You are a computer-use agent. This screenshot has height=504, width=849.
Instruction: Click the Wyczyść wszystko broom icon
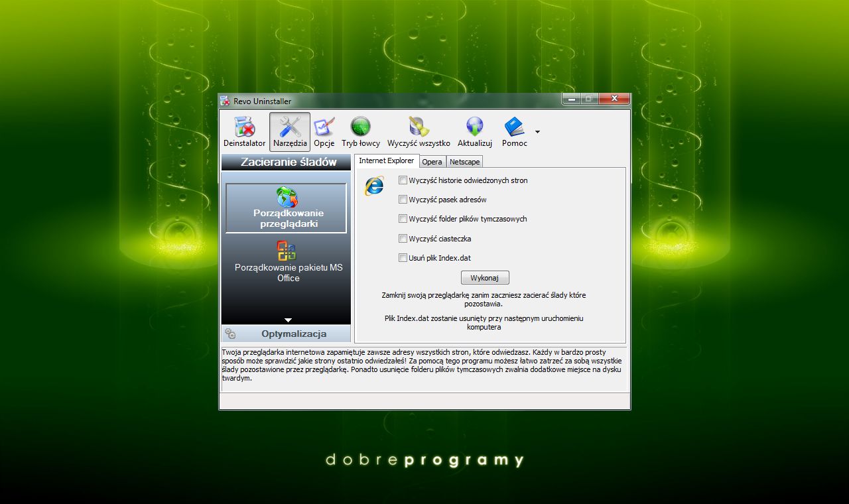tap(419, 131)
